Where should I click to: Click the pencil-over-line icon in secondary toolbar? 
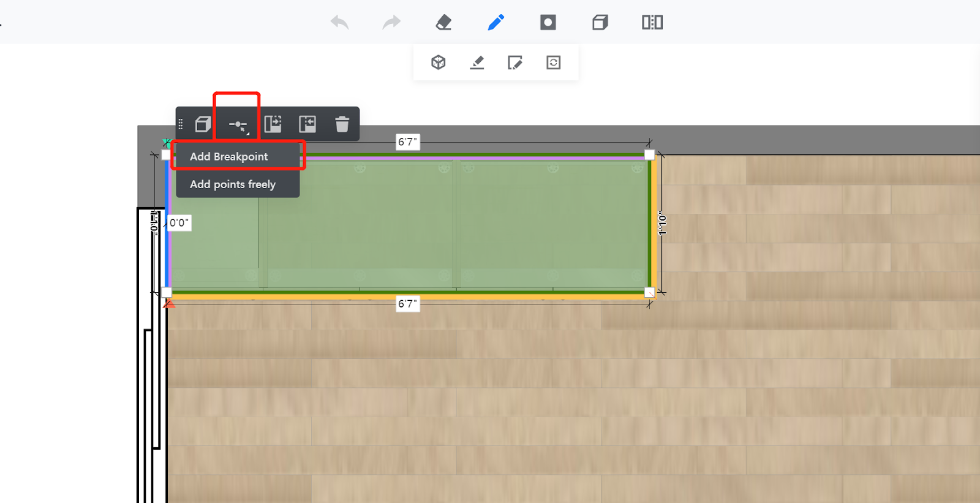tap(477, 62)
